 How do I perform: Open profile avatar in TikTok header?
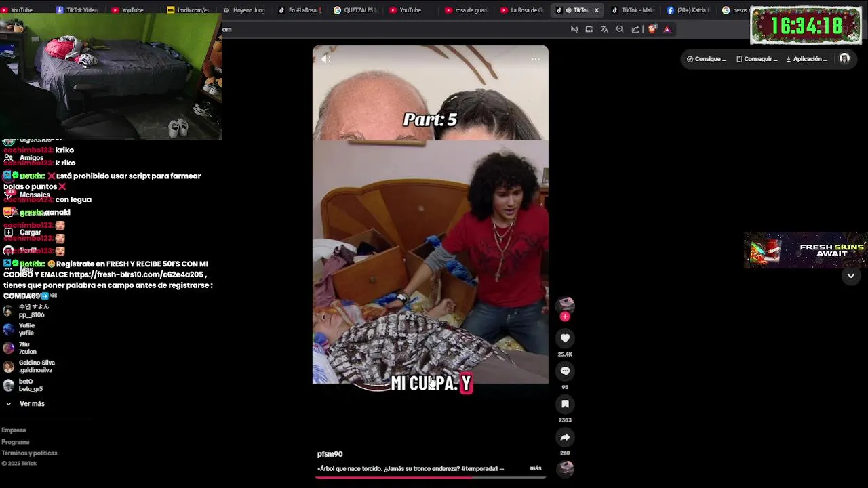[844, 59]
